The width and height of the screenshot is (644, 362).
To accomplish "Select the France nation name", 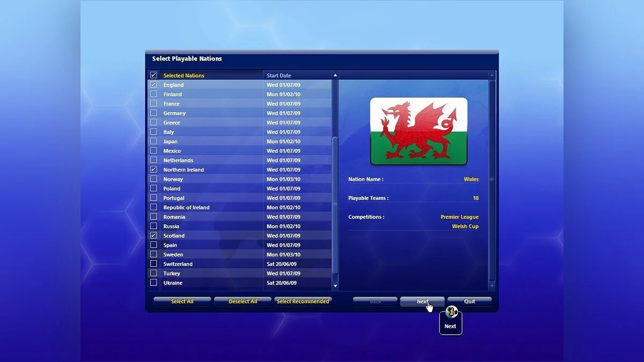I will click(x=172, y=104).
